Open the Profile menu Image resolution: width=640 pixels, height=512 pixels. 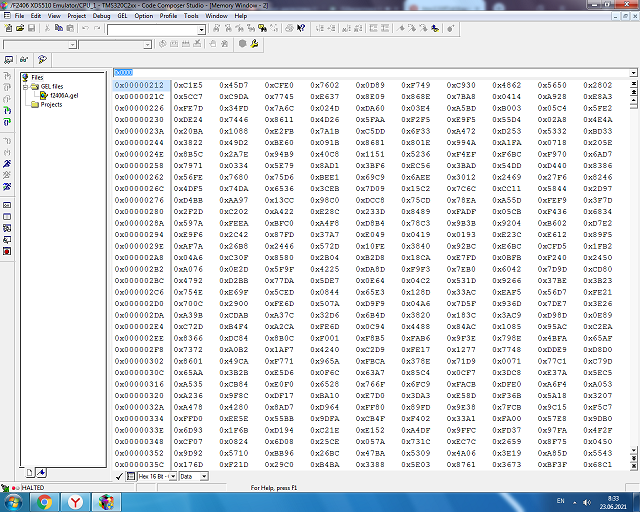point(168,16)
